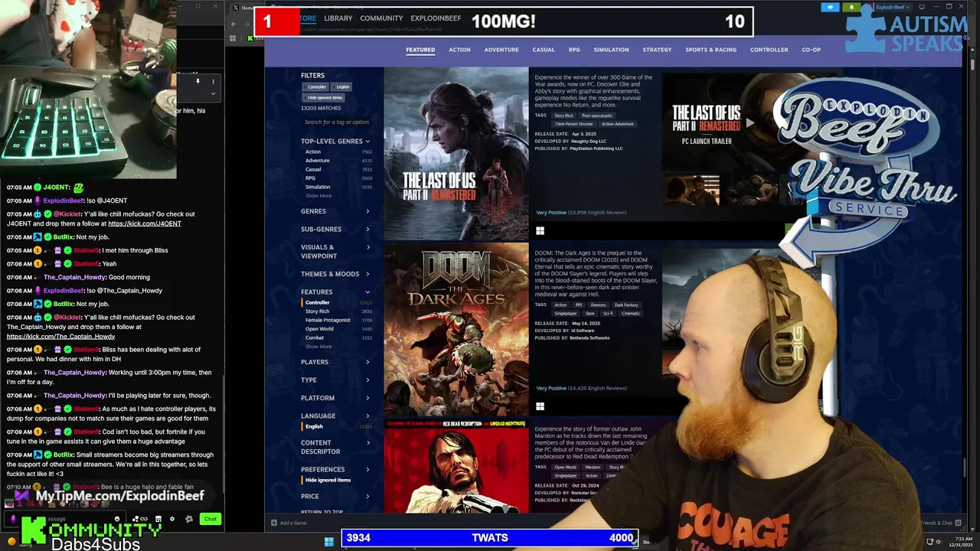The width and height of the screenshot is (980, 551).
Task: Expand the Price filter section
Action: [x=335, y=496]
